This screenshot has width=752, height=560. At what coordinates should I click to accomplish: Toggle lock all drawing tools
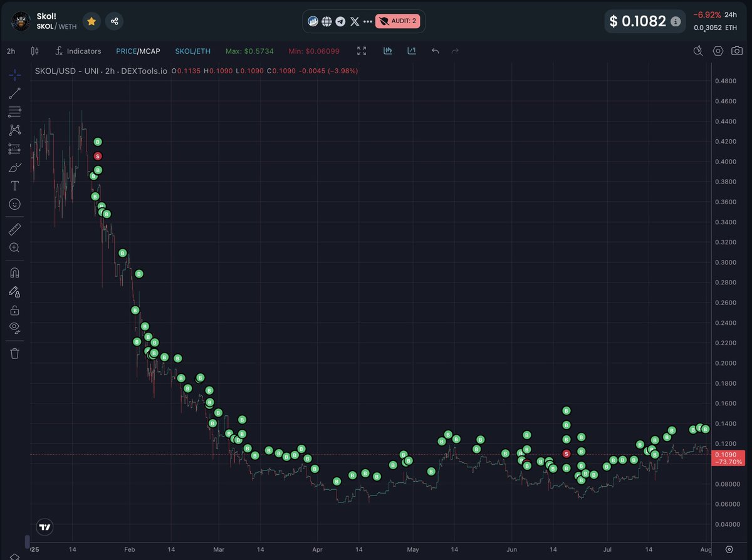[x=14, y=309]
